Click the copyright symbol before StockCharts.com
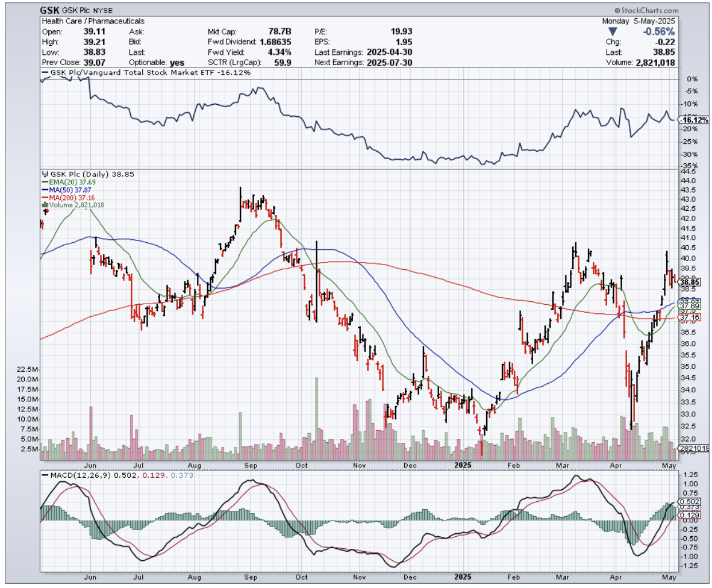The height and width of the screenshot is (588, 712). (617, 11)
